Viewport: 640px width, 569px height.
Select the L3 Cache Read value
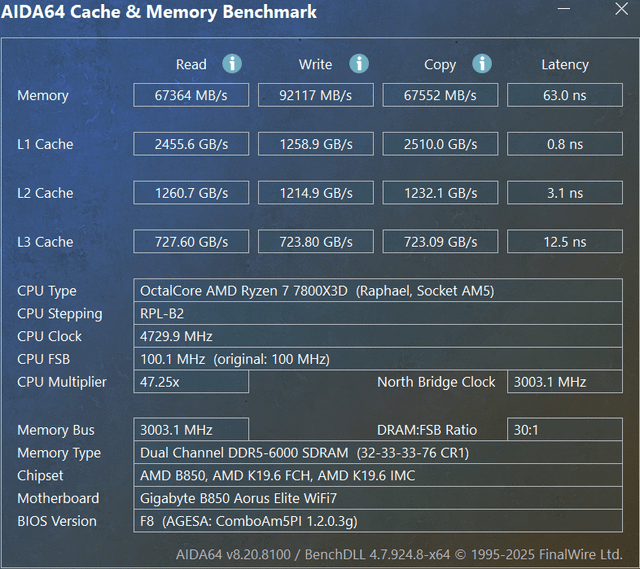[191, 242]
